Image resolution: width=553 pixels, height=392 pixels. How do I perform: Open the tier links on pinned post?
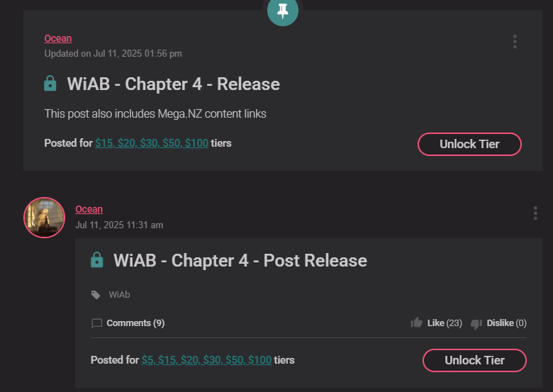click(152, 143)
